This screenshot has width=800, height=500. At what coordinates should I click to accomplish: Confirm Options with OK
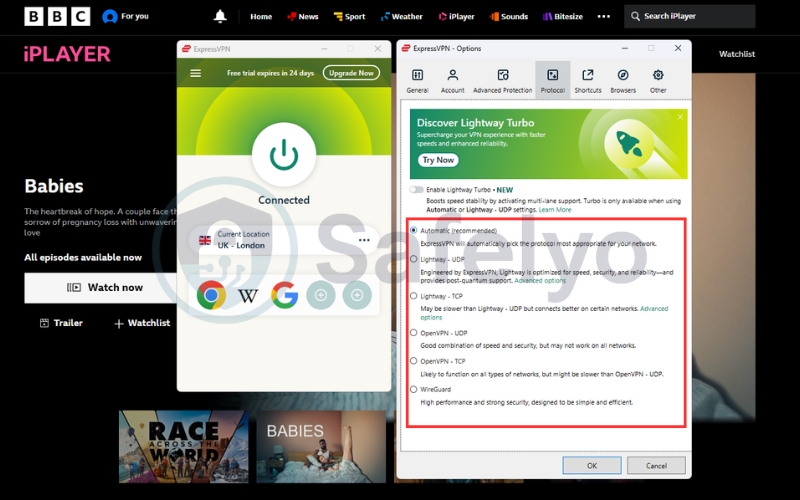592,465
